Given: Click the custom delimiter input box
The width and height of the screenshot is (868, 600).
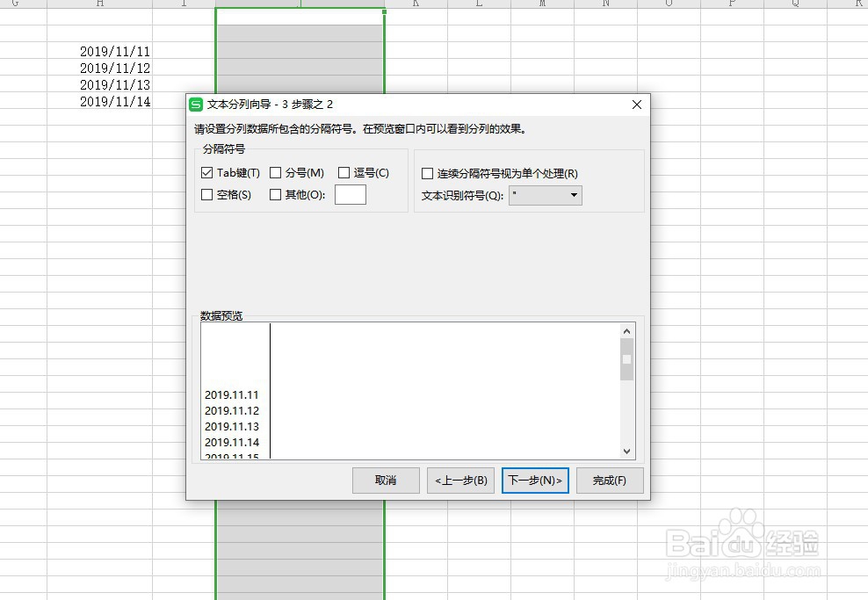Looking at the screenshot, I should point(351,194).
